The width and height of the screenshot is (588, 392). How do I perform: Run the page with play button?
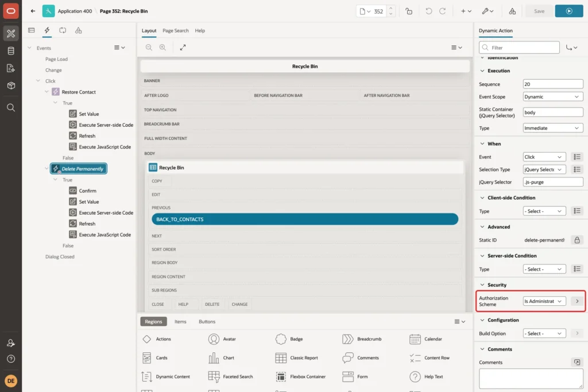click(569, 11)
